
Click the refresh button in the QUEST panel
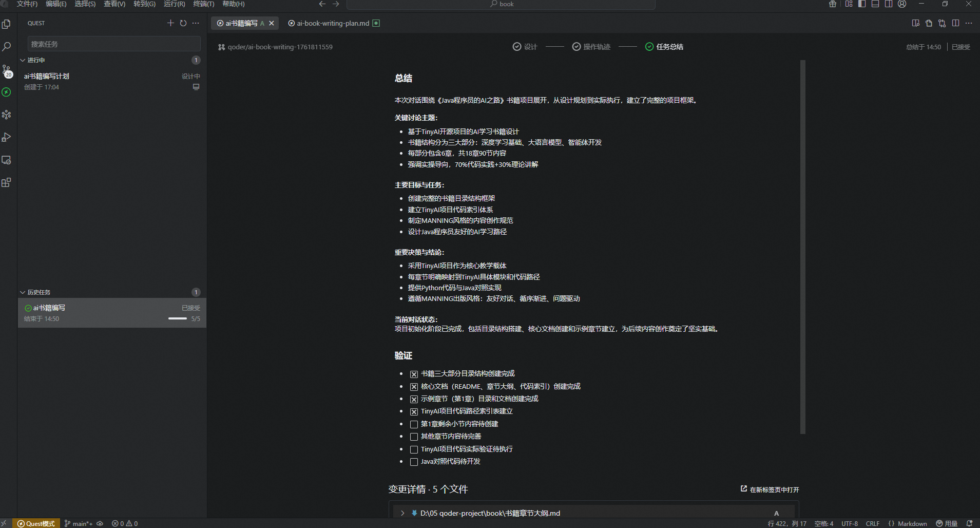click(183, 23)
